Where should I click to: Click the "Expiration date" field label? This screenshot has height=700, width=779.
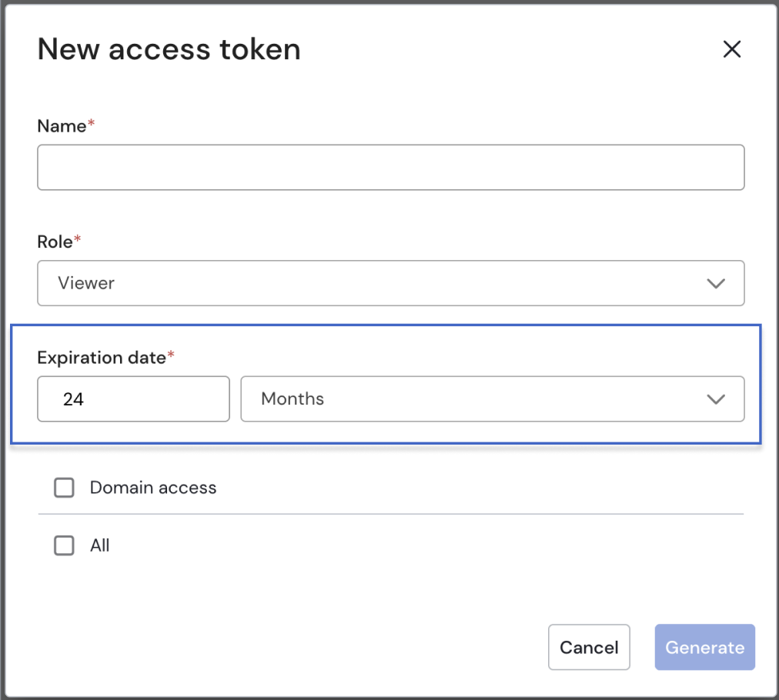pyautogui.click(x=101, y=358)
